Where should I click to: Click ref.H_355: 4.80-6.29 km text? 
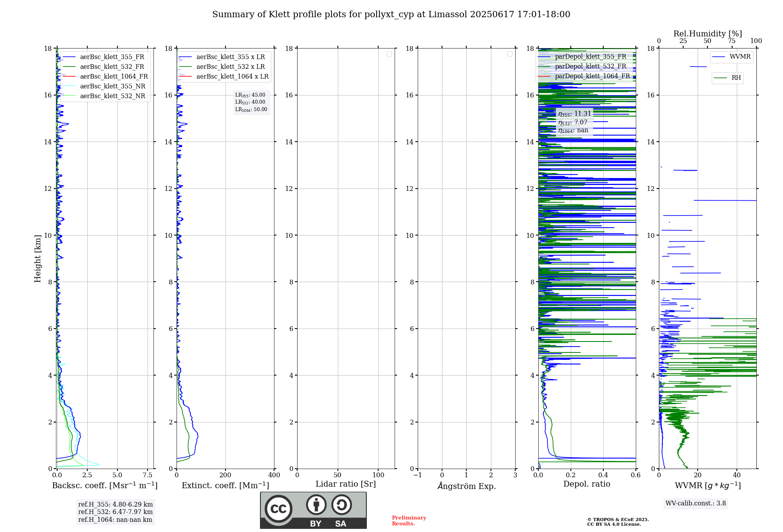(115, 505)
